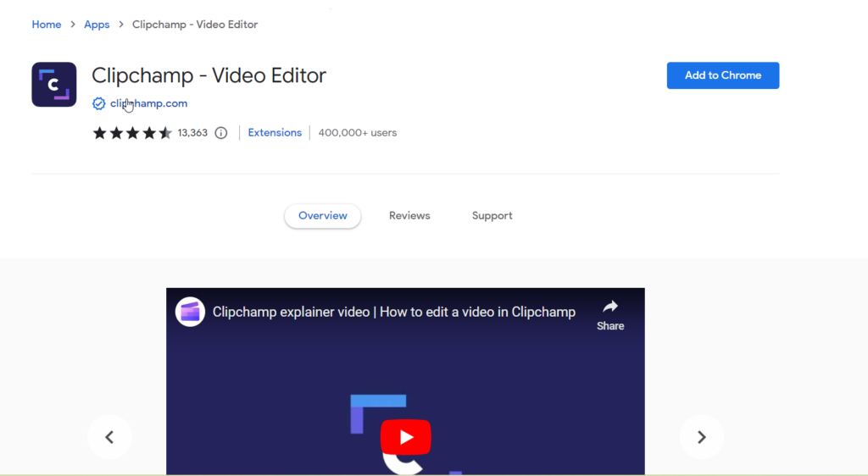The image size is (868, 476).
Task: Switch to the Support tab
Action: (x=492, y=216)
